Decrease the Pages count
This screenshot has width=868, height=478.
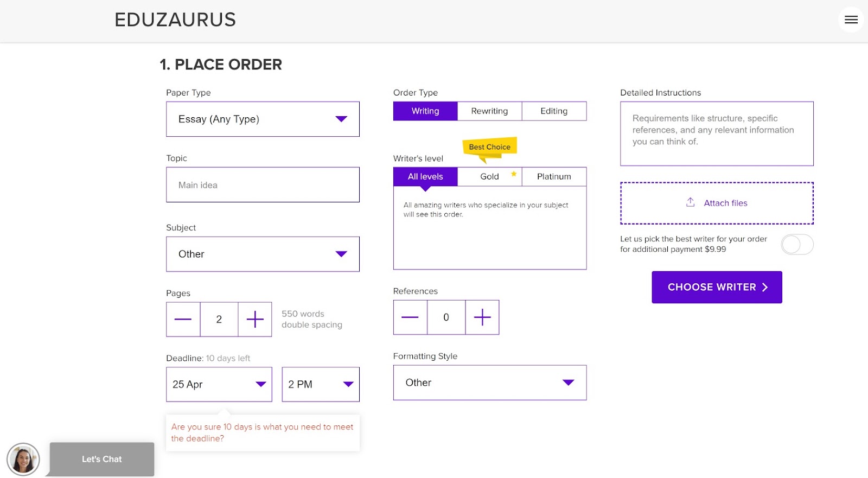coord(183,320)
